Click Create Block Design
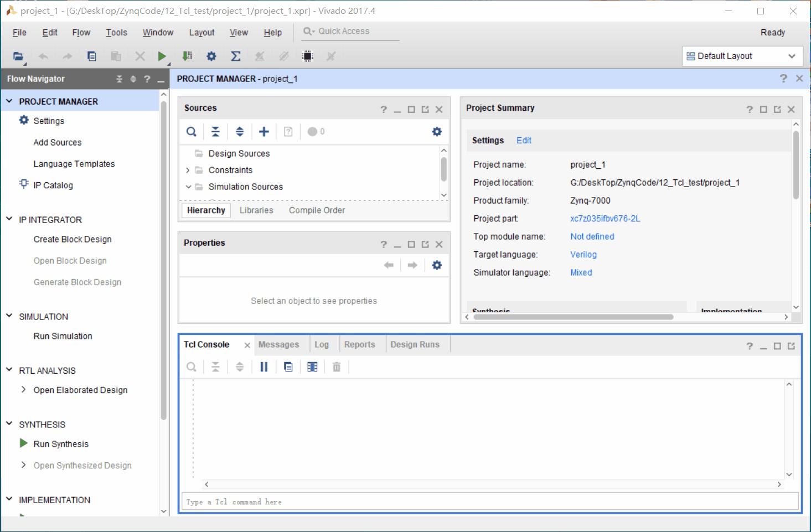The height and width of the screenshot is (532, 811). click(73, 239)
